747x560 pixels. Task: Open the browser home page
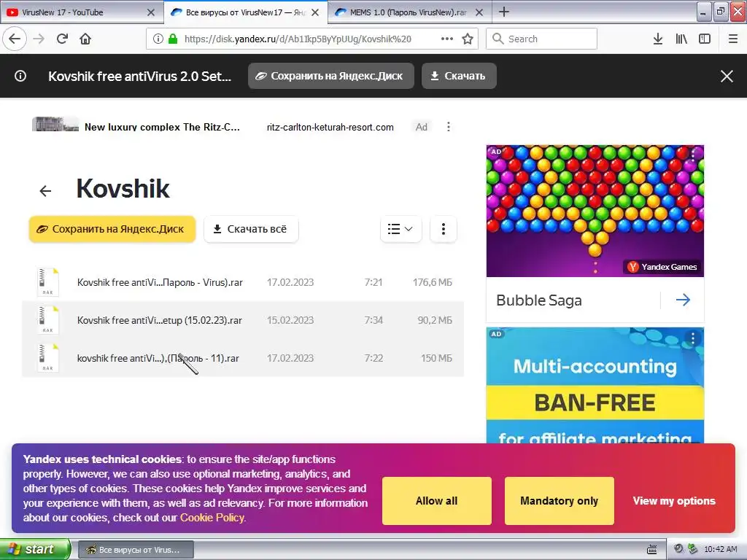tap(85, 39)
